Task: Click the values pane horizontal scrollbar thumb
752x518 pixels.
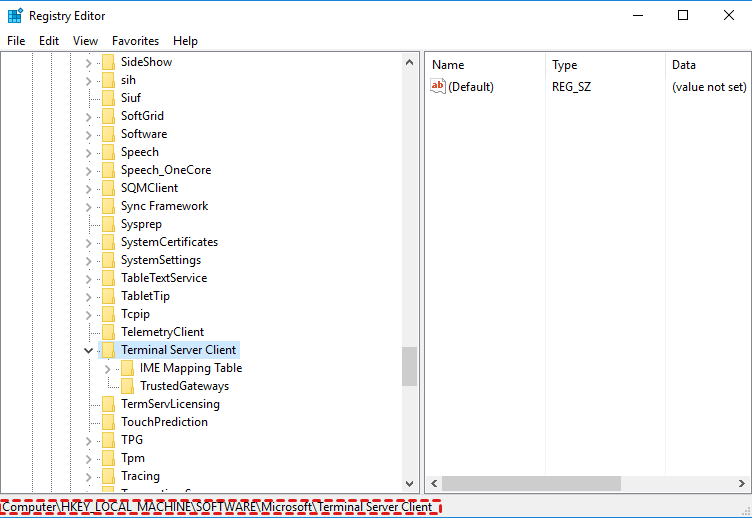Action: point(531,483)
